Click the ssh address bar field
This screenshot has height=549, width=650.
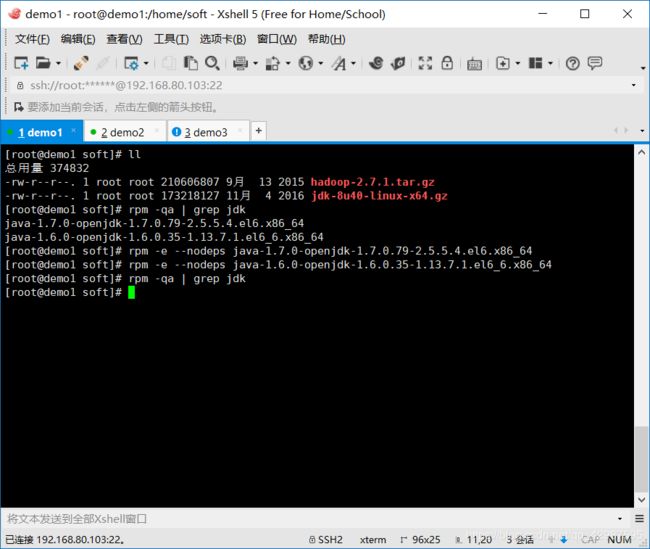coord(323,85)
